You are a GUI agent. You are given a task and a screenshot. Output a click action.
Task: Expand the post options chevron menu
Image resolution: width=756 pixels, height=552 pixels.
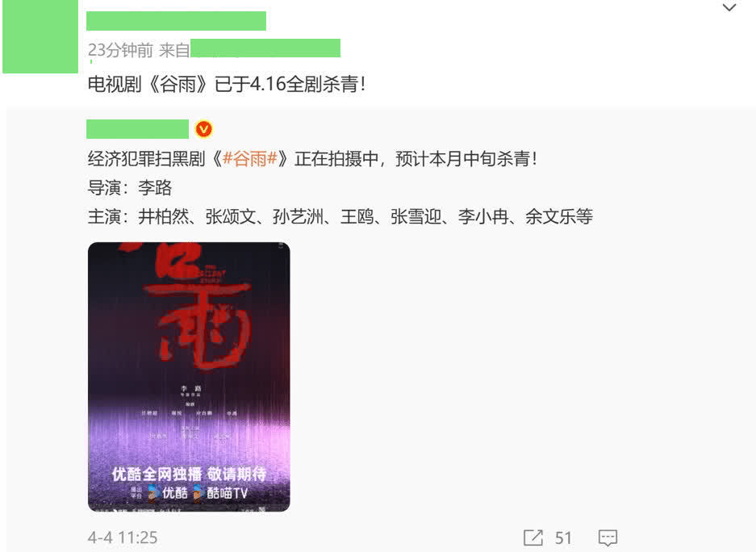(729, 8)
